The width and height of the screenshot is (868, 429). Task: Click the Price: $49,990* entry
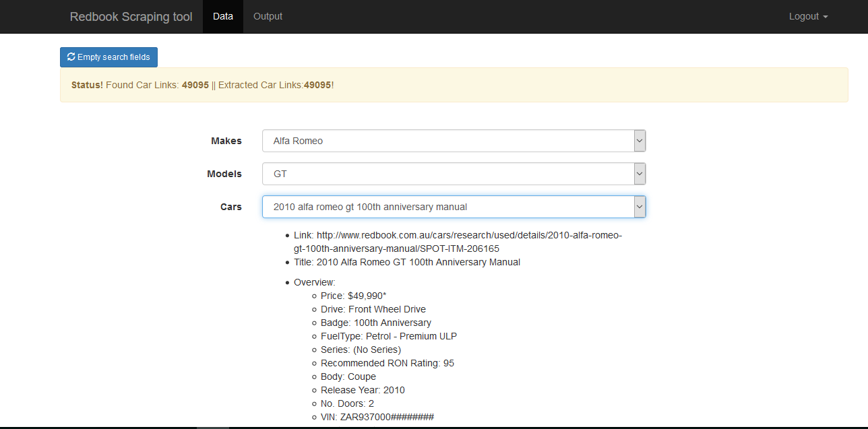pyautogui.click(x=353, y=296)
